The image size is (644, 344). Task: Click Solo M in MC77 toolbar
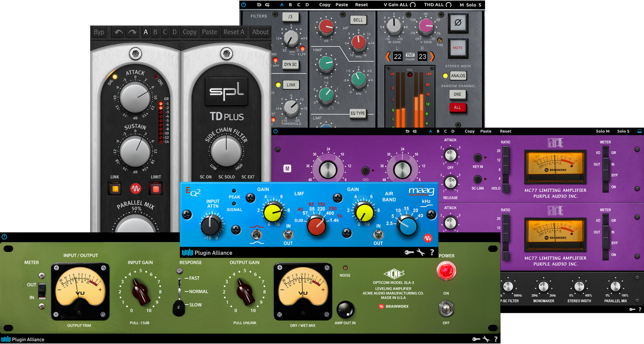tap(603, 131)
